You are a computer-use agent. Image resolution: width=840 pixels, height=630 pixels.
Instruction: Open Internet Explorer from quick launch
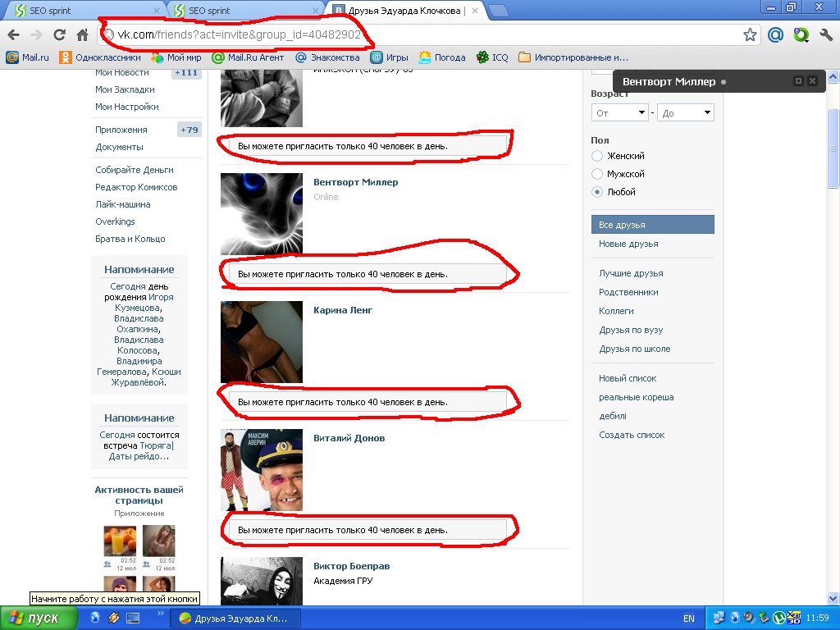[95, 618]
